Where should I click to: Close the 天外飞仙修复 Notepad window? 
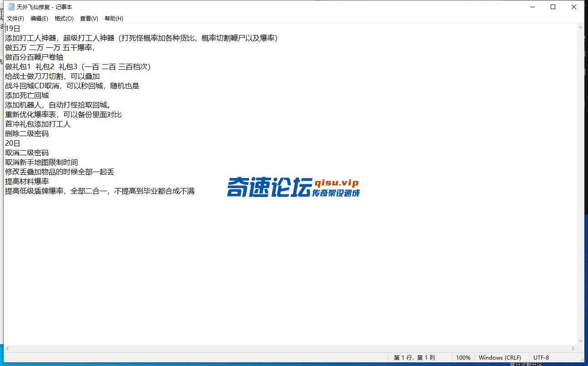[574, 7]
